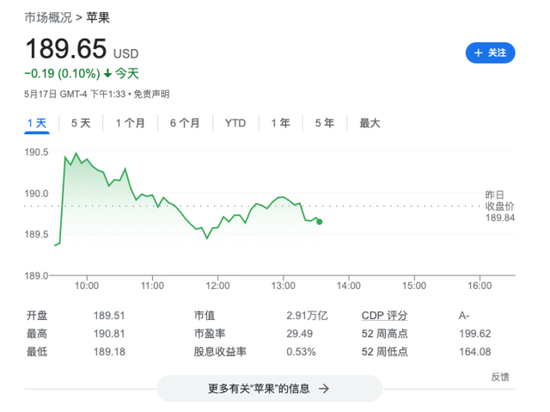The width and height of the screenshot is (550, 412).
Task: Click the arrow icon in more-info button
Action: pos(324,389)
